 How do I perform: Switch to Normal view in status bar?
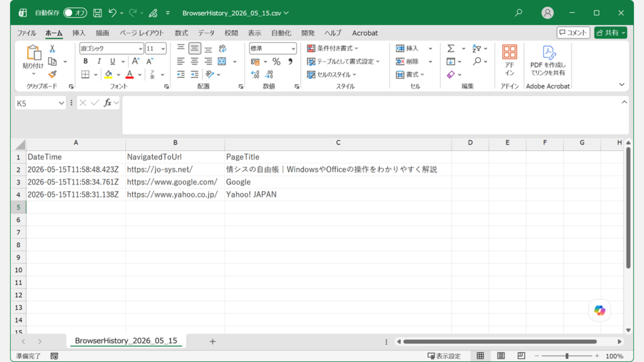click(x=480, y=356)
